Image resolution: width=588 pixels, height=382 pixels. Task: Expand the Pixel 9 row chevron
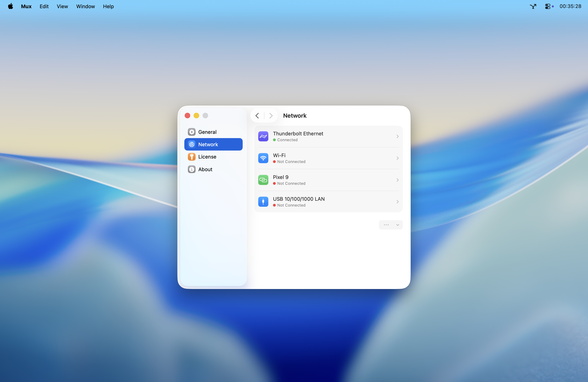click(x=397, y=180)
